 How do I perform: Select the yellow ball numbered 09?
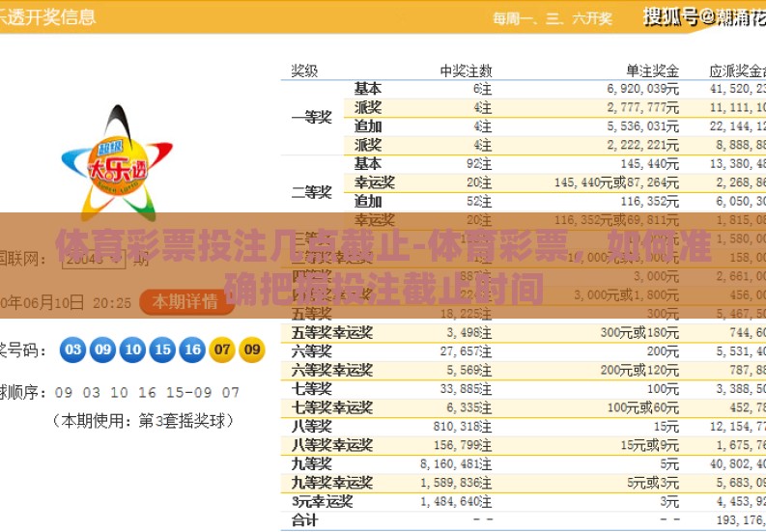(252, 350)
